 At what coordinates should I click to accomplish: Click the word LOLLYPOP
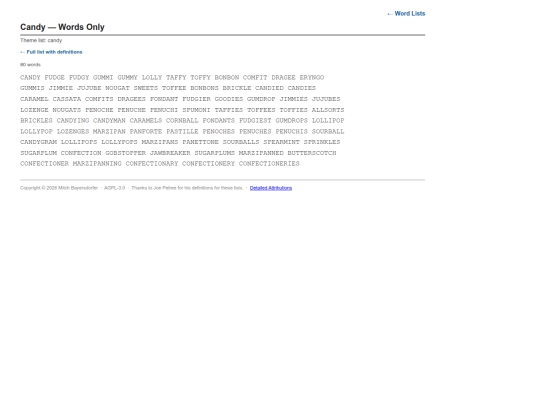(x=36, y=132)
